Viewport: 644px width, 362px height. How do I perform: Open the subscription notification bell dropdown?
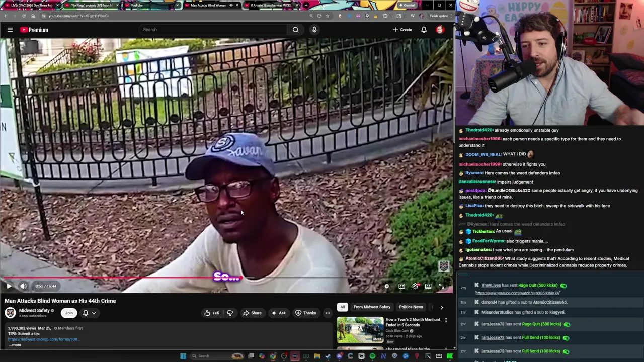click(89, 313)
